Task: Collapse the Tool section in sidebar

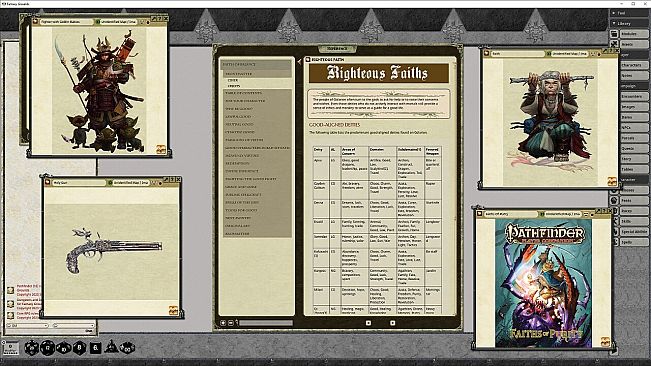Action: 614,13
